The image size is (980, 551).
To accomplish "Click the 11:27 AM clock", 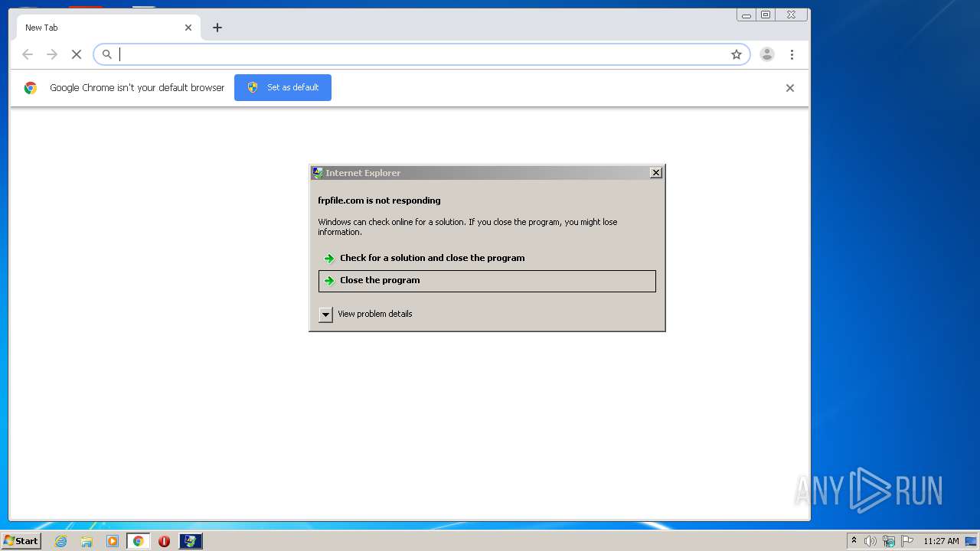I will click(941, 541).
